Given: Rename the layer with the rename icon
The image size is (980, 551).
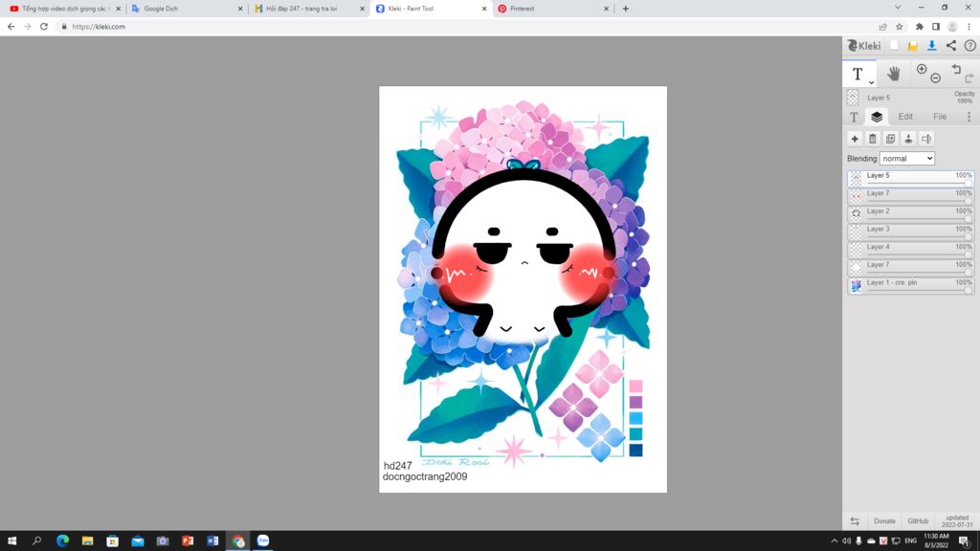Looking at the screenshot, I should [x=926, y=139].
